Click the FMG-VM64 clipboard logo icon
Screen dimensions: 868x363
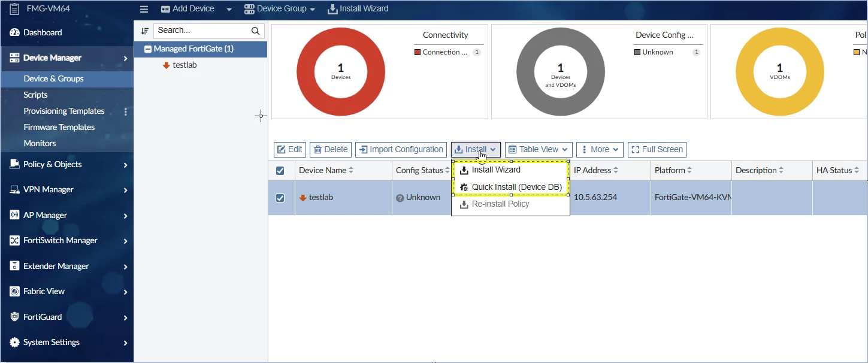(14, 9)
